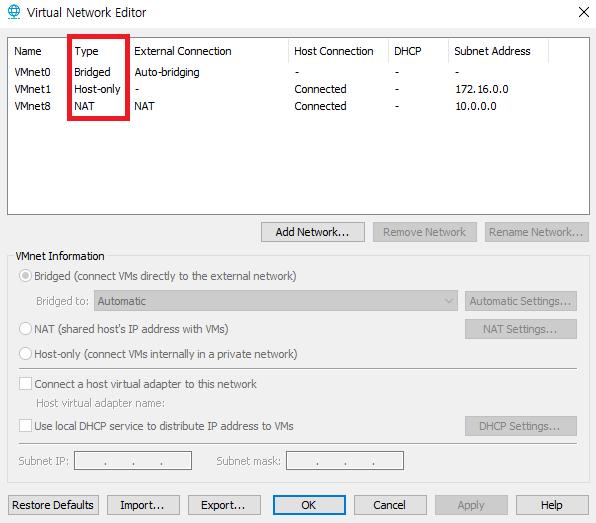Click the 172.16.0.0 subnet address cell
This screenshot has width=596, height=523.
pos(482,89)
